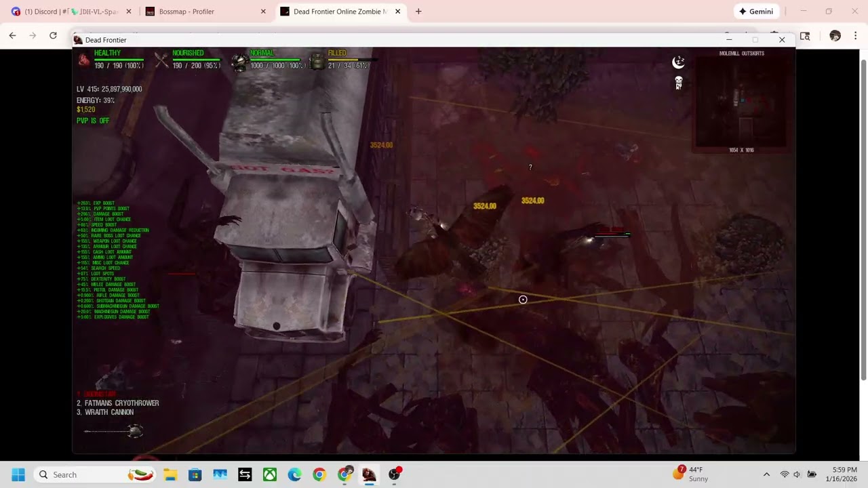Click the 'PVP IS OFF' status text
This screenshot has width=868, height=488.
(93, 121)
